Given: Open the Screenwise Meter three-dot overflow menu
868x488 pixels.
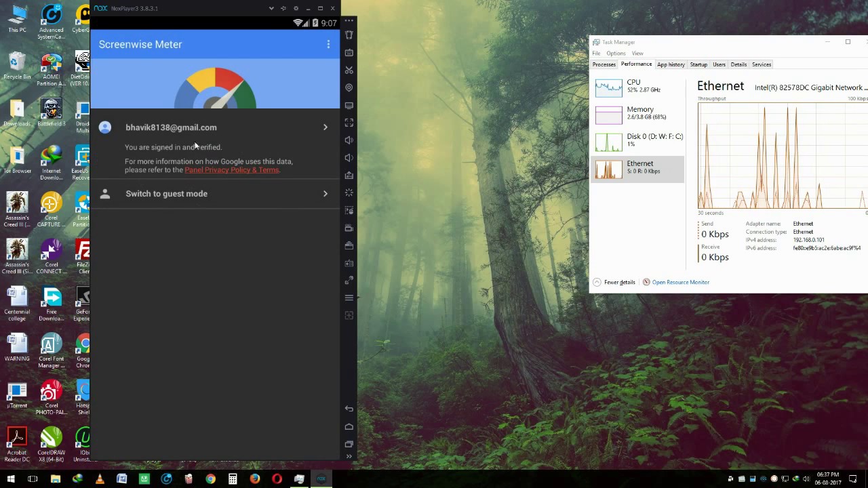Looking at the screenshot, I should [328, 45].
